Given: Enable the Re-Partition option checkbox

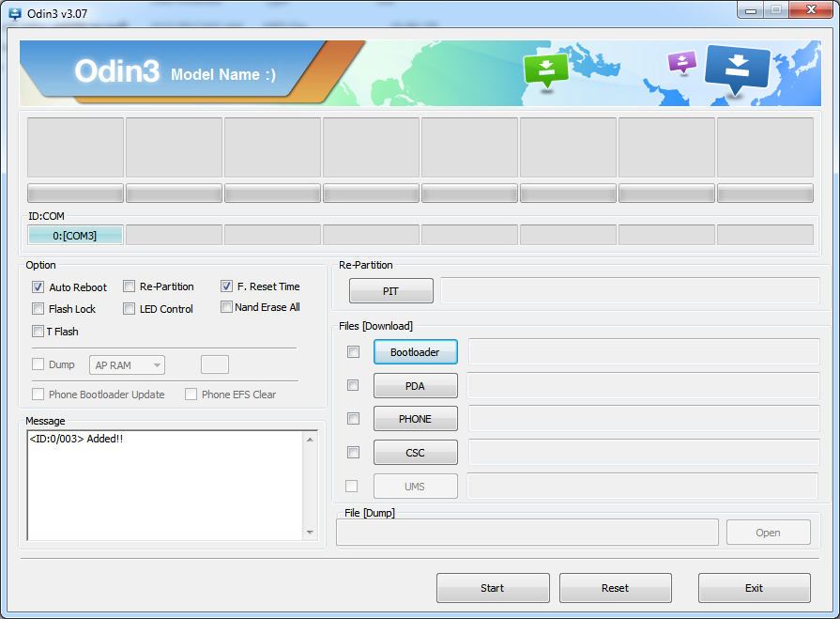Looking at the screenshot, I should (130, 286).
